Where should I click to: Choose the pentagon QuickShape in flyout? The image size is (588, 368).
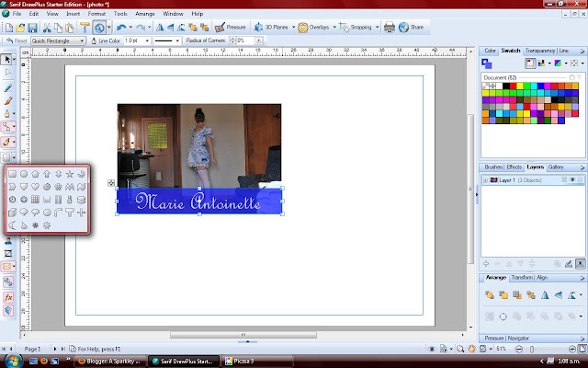pyautogui.click(x=35, y=174)
